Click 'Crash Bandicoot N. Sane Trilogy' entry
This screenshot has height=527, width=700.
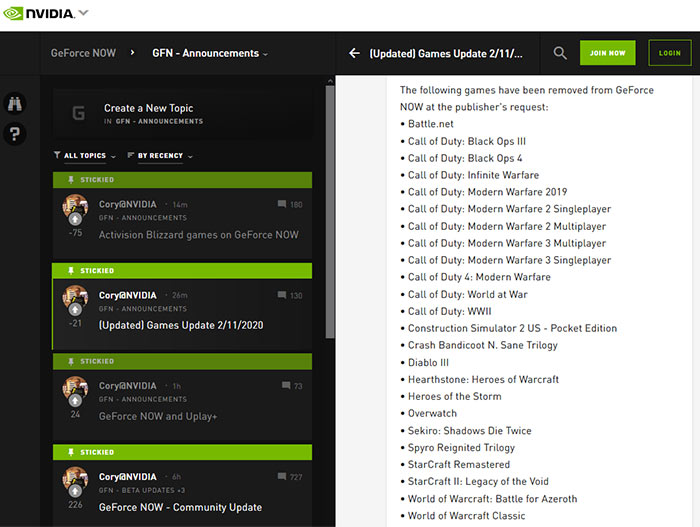[483, 345]
